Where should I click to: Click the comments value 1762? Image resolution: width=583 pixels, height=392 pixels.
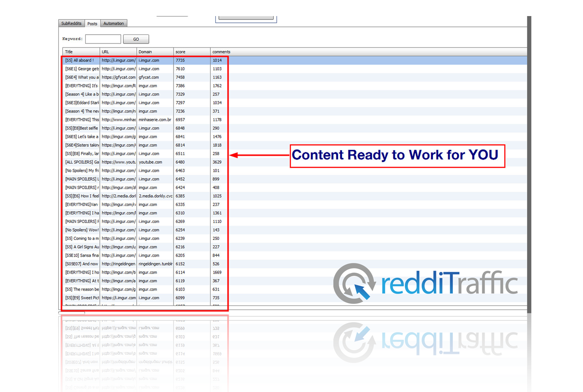(217, 86)
